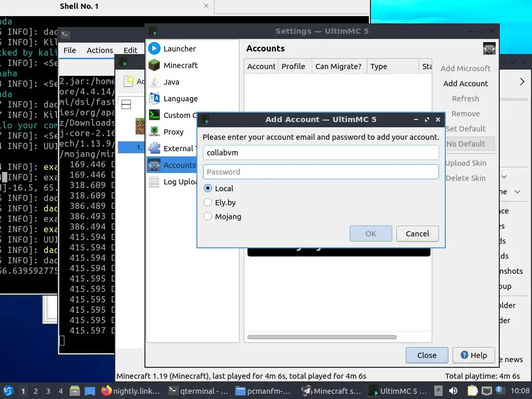Click the Refresh accounts button

[465, 99]
